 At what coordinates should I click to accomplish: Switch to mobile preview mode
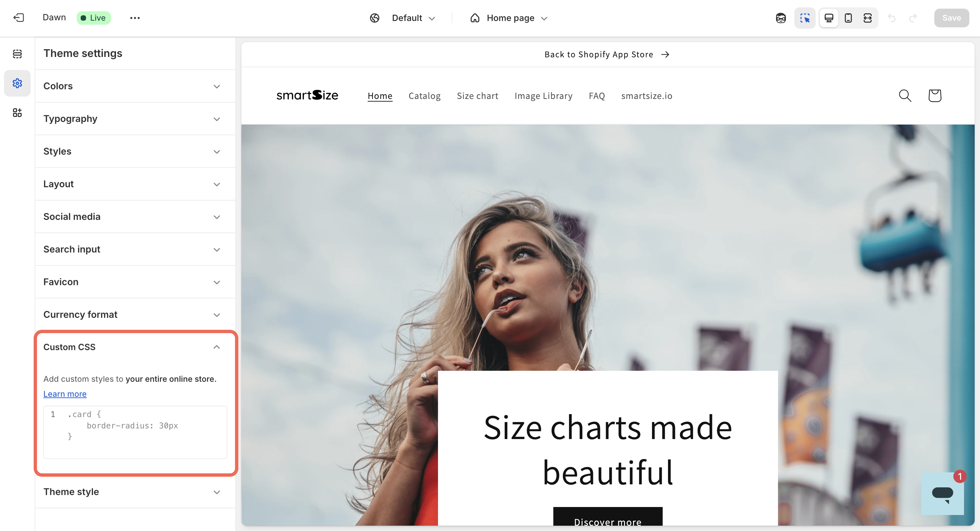(848, 18)
